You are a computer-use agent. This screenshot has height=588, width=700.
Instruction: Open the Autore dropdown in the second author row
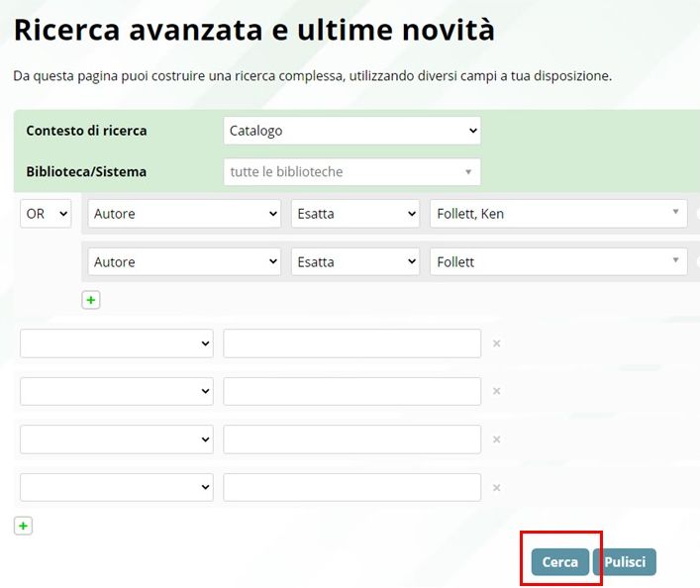point(184,262)
